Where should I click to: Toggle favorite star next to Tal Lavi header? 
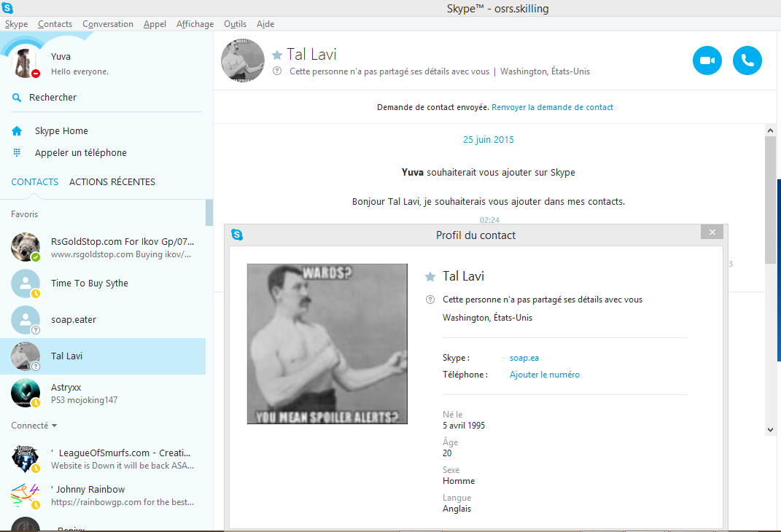(x=277, y=55)
